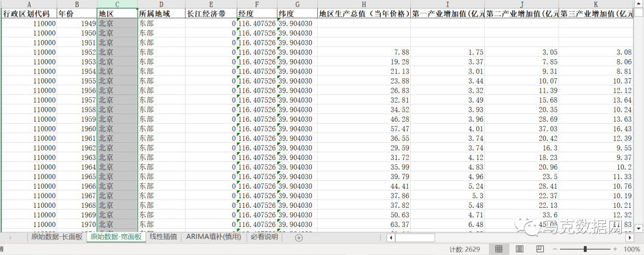Image resolution: width=644 pixels, height=255 pixels.
Task: Click zoom out minus button
Action: 555,249
